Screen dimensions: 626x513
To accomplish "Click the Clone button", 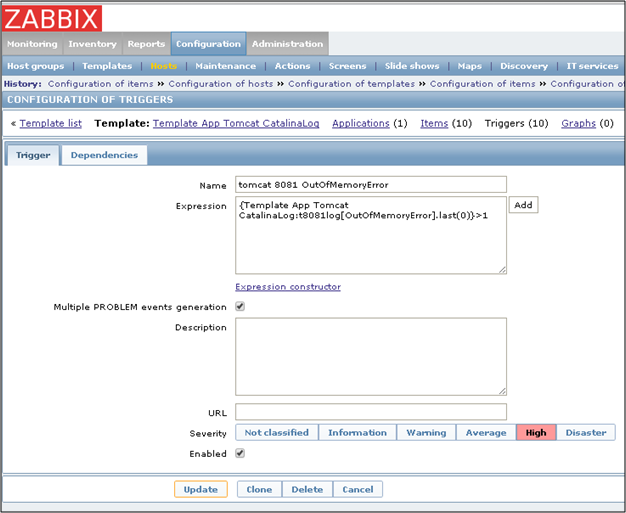I will [260, 489].
